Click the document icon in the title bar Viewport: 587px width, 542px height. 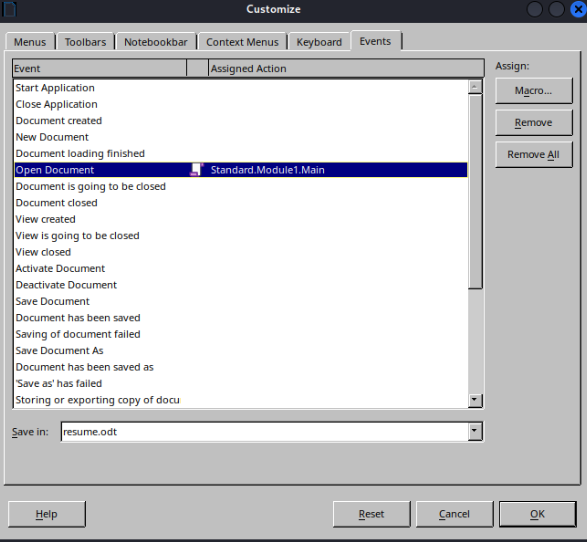(x=9, y=9)
